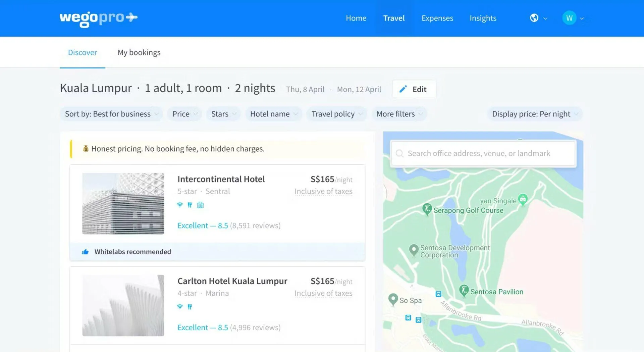The image size is (644, 352).
Task: Open the Hotel name filter dropdown
Action: [x=274, y=114]
